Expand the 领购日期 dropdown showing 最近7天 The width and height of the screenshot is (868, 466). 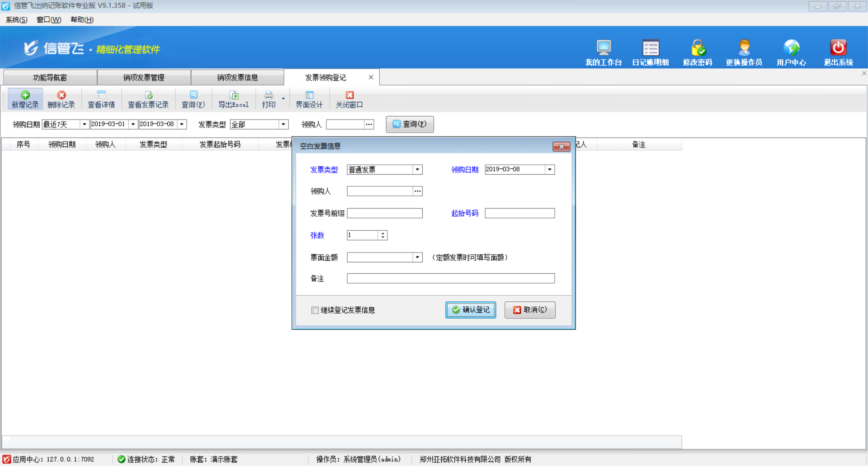pyautogui.click(x=84, y=124)
